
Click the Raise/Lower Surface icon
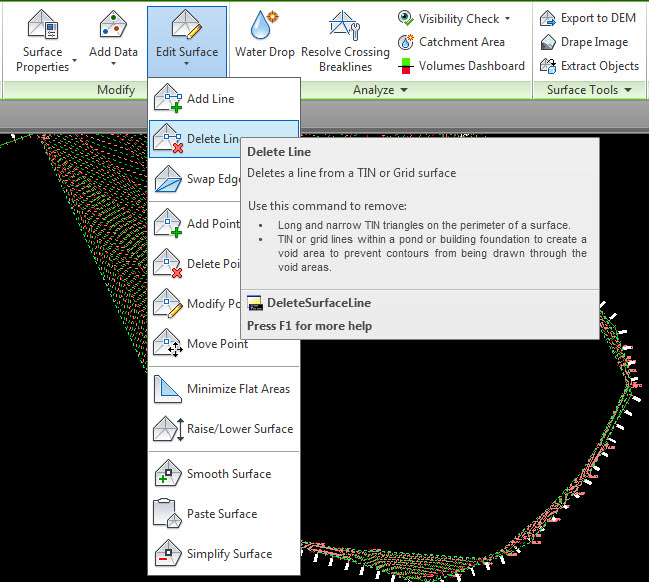pyautogui.click(x=168, y=429)
